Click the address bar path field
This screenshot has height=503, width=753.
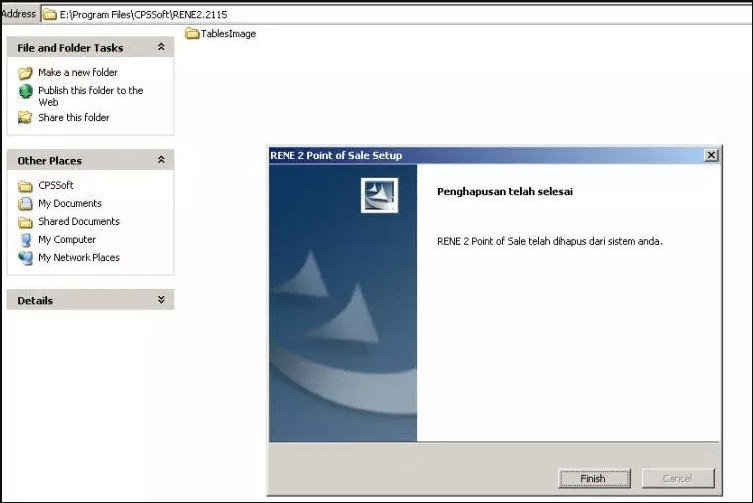(397, 14)
